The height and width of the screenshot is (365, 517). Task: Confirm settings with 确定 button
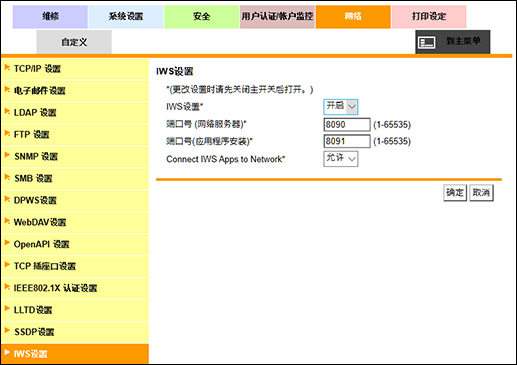455,193
